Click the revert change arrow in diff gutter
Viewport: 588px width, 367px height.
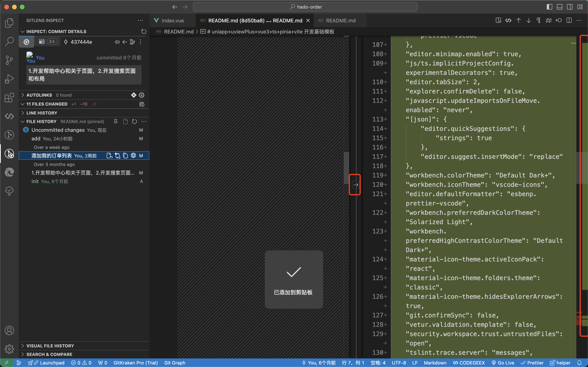tap(356, 185)
